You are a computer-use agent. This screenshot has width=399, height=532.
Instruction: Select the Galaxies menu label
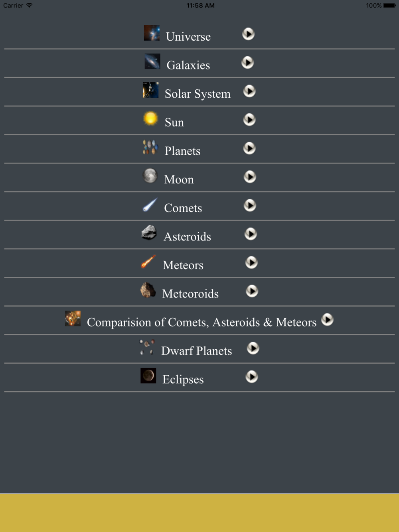pyautogui.click(x=188, y=65)
